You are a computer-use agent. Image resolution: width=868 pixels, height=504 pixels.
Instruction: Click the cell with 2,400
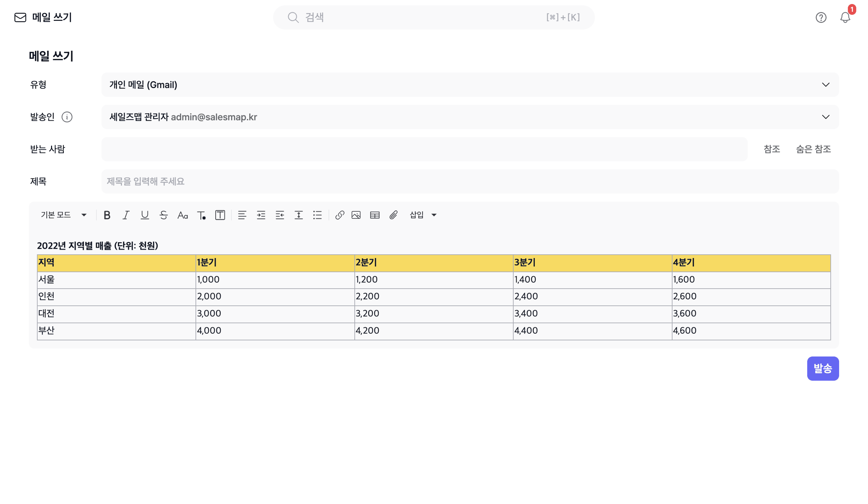point(592,297)
